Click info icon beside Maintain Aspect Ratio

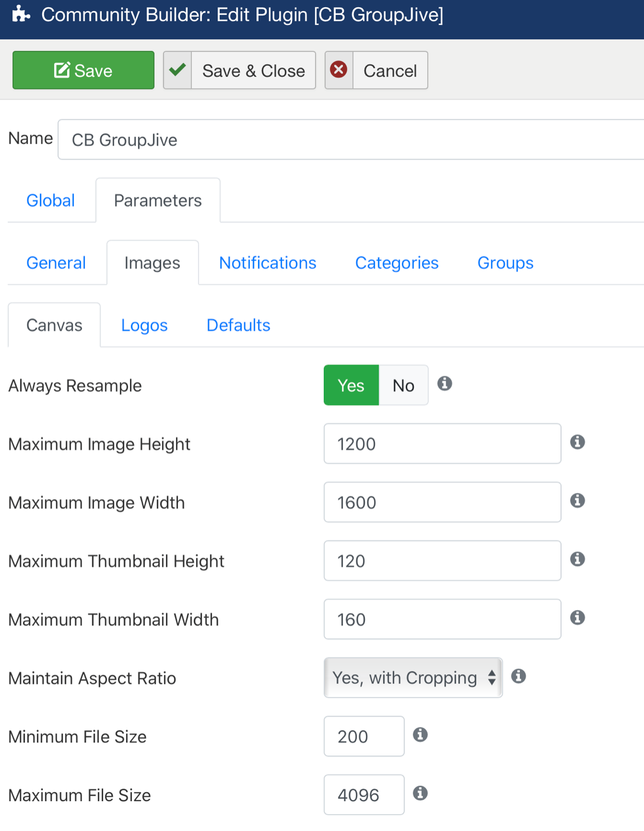518,676
